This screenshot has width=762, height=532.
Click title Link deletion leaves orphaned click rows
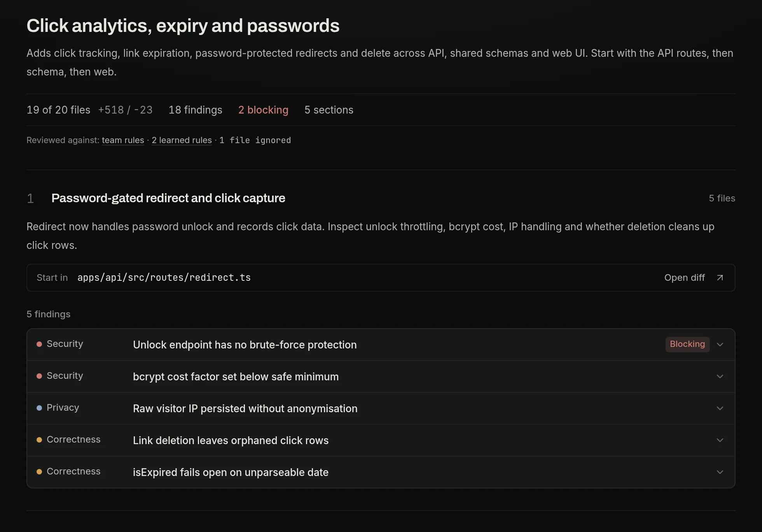[231, 441]
